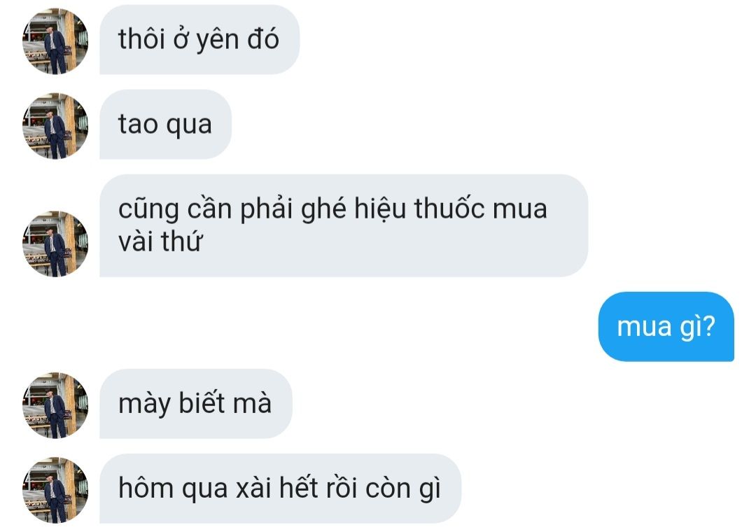Tap the 'hôm qua xài hết rồi còn gì' bubble
Image resolution: width=756 pixels, height=532 pixels.
280,489
